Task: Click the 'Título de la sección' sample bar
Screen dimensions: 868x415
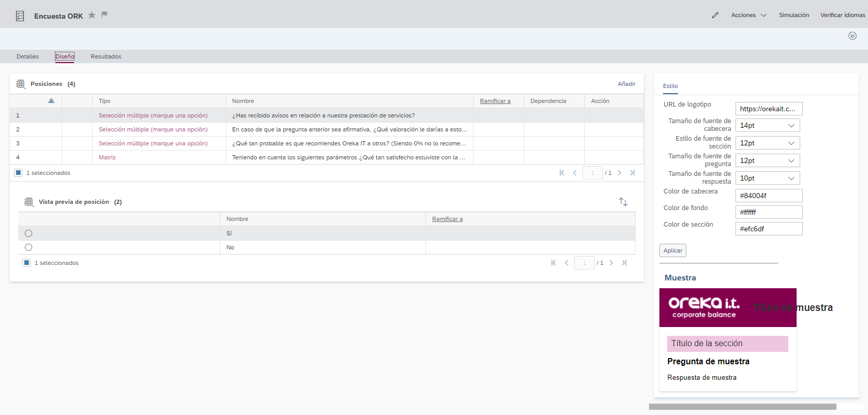Action: pyautogui.click(x=727, y=344)
